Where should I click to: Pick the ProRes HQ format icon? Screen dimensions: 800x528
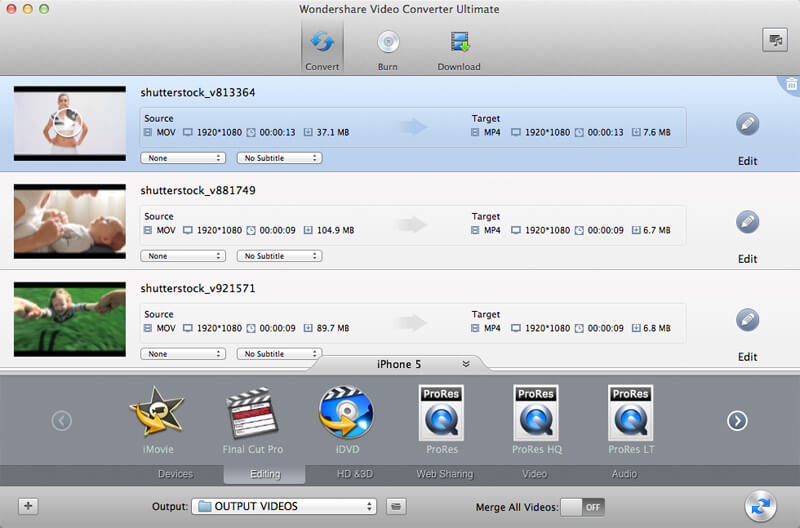(536, 412)
